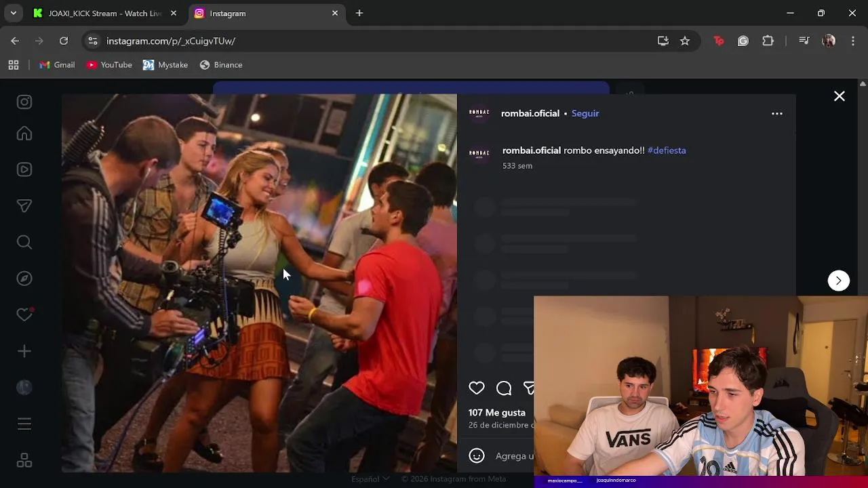Click Grammarly extension icon in toolbar
Screen dimensions: 868x488
tap(743, 41)
